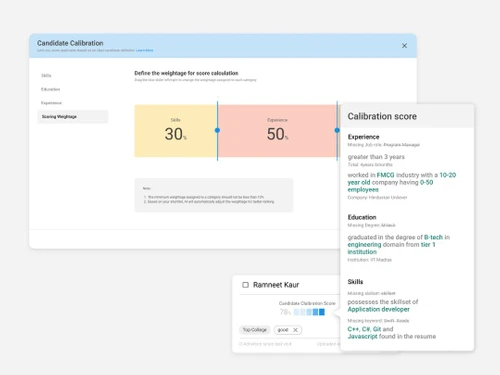
Task: Click the note box below weight blocks
Action: point(214,195)
